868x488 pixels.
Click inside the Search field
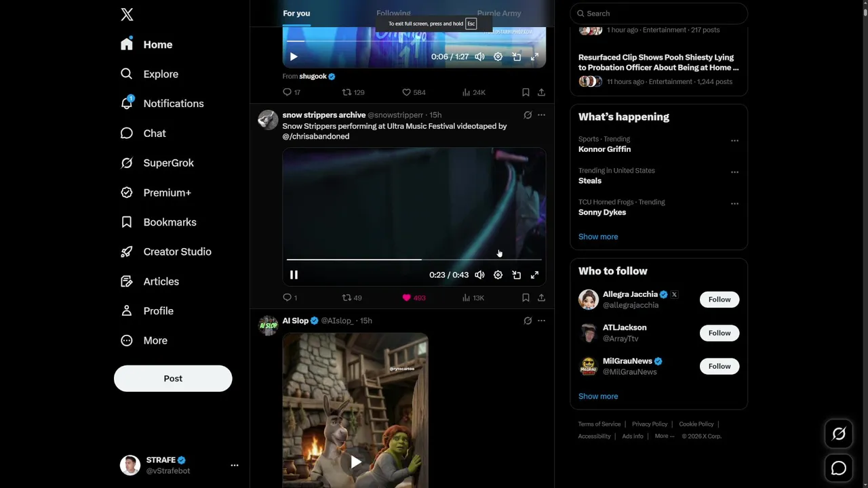659,13
